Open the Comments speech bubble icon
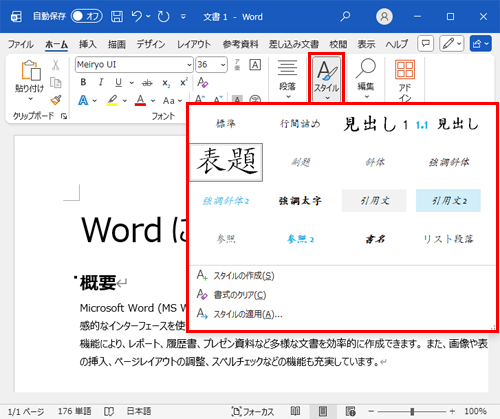Screen dimensions: 500x419 point(425,44)
